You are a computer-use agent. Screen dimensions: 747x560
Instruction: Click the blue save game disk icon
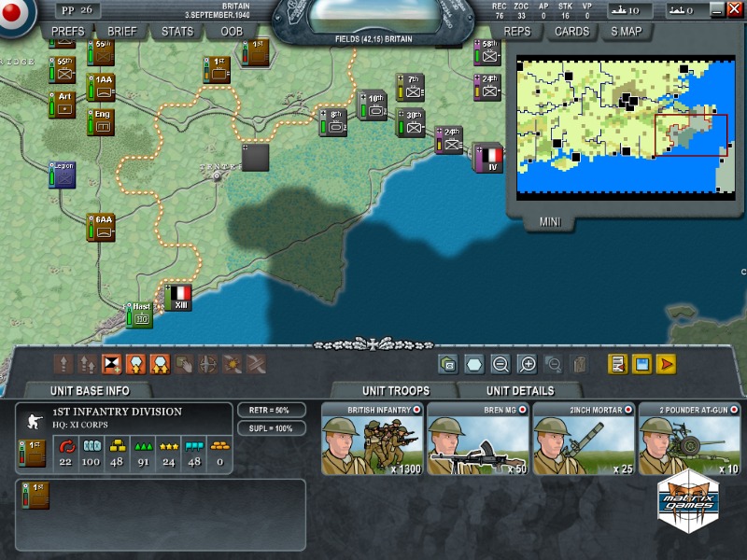click(642, 365)
